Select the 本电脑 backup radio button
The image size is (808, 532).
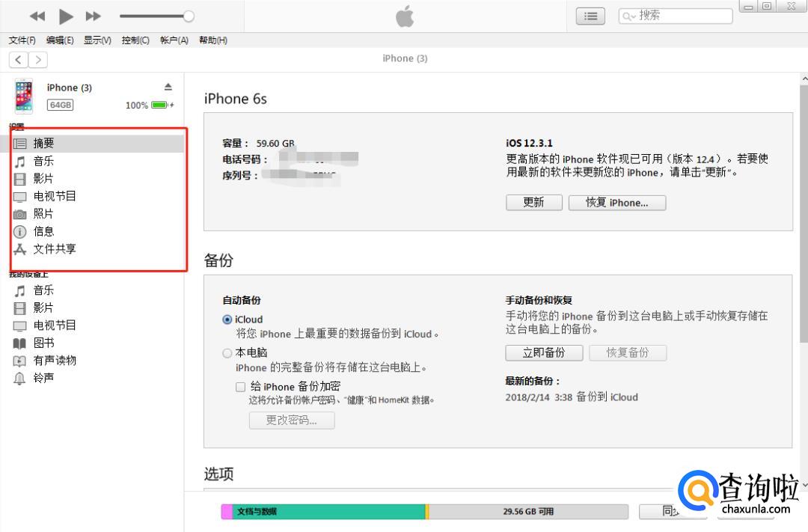click(x=227, y=353)
